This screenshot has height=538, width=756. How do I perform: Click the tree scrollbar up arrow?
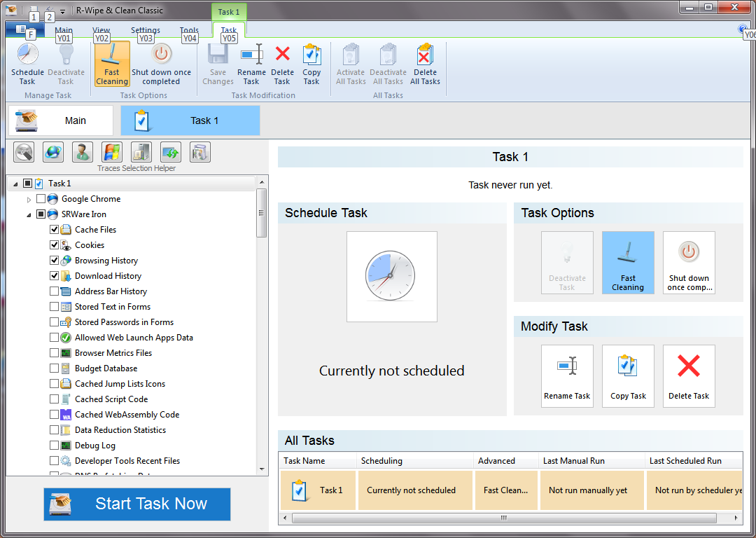point(262,182)
